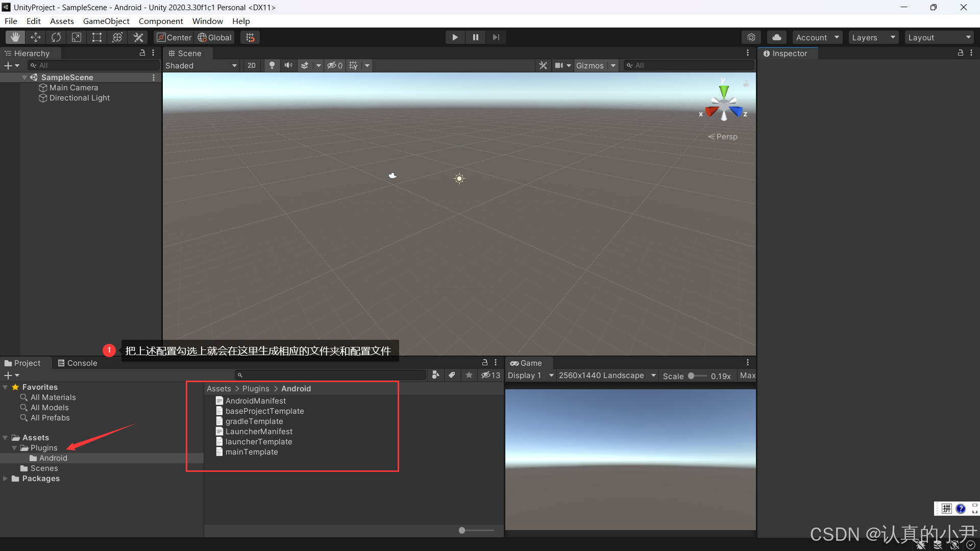The height and width of the screenshot is (551, 980).
Task: Select the Move tool
Action: pyautogui.click(x=36, y=37)
